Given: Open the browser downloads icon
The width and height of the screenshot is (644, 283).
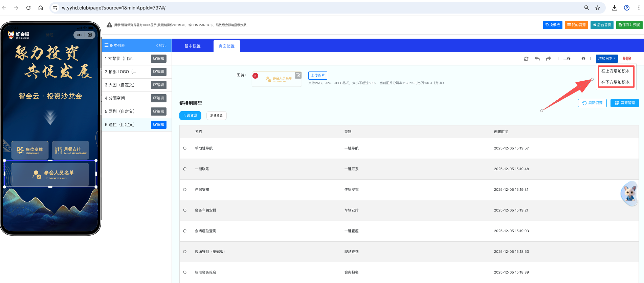Looking at the screenshot, I should coord(615,8).
